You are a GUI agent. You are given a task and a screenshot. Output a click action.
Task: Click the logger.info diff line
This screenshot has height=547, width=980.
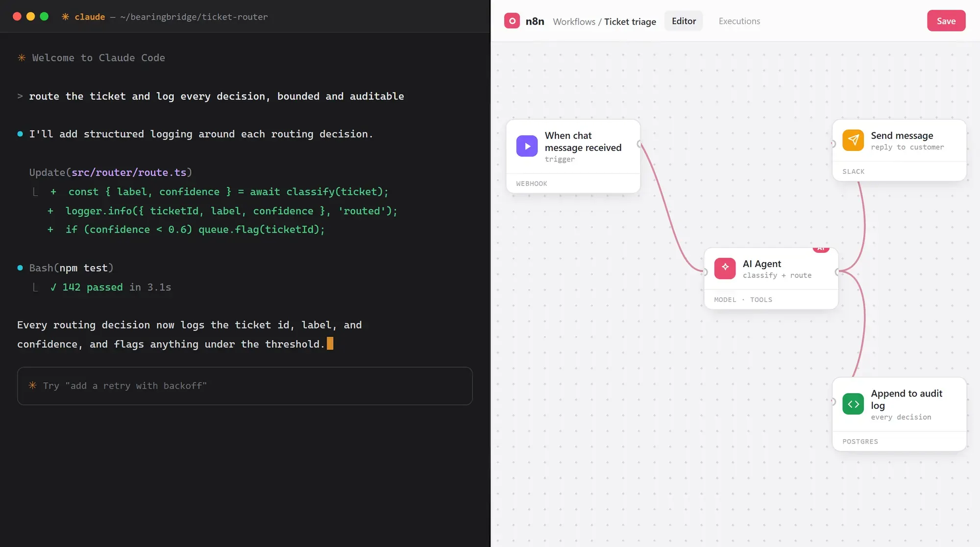click(x=222, y=211)
